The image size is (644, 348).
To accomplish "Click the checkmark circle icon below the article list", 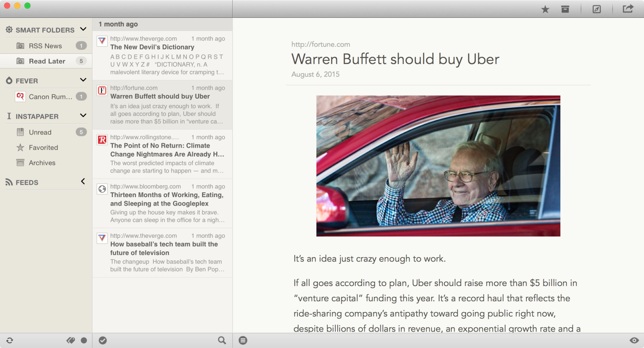I will pos(103,340).
